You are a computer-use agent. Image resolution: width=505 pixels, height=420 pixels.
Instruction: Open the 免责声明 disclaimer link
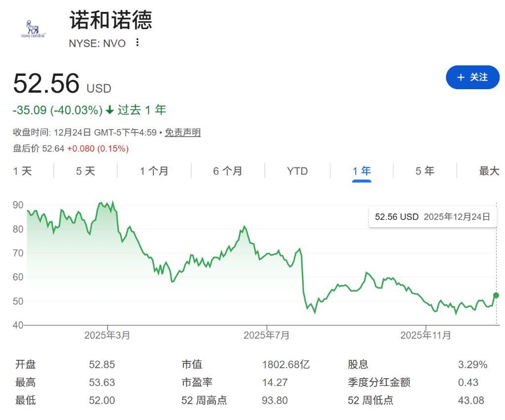[182, 132]
